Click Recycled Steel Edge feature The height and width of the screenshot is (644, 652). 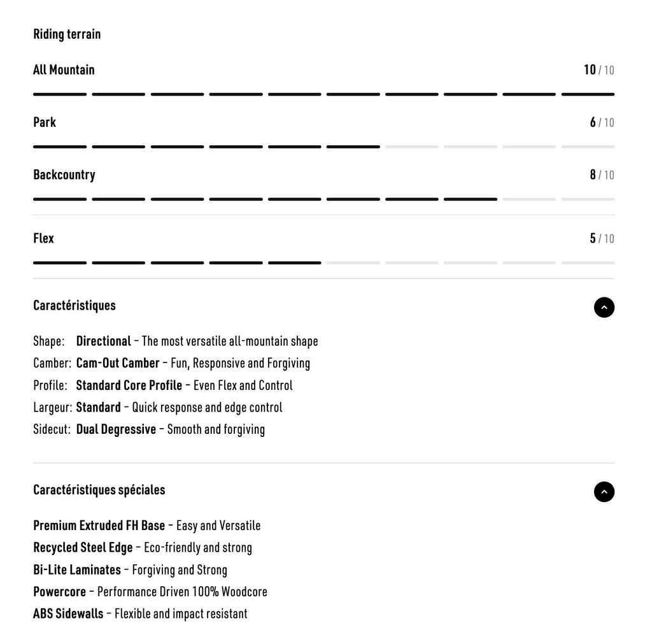coord(83,548)
